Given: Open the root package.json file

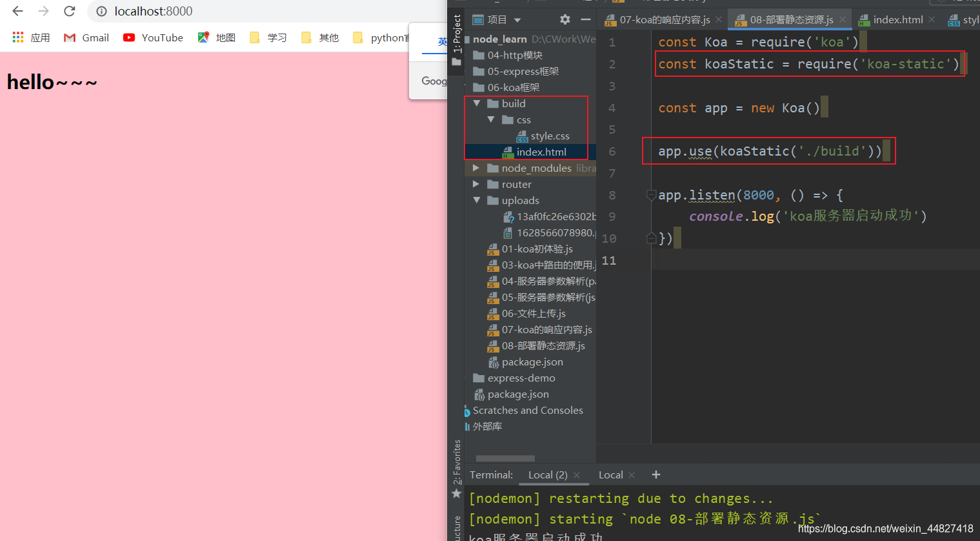Looking at the screenshot, I should tap(512, 394).
